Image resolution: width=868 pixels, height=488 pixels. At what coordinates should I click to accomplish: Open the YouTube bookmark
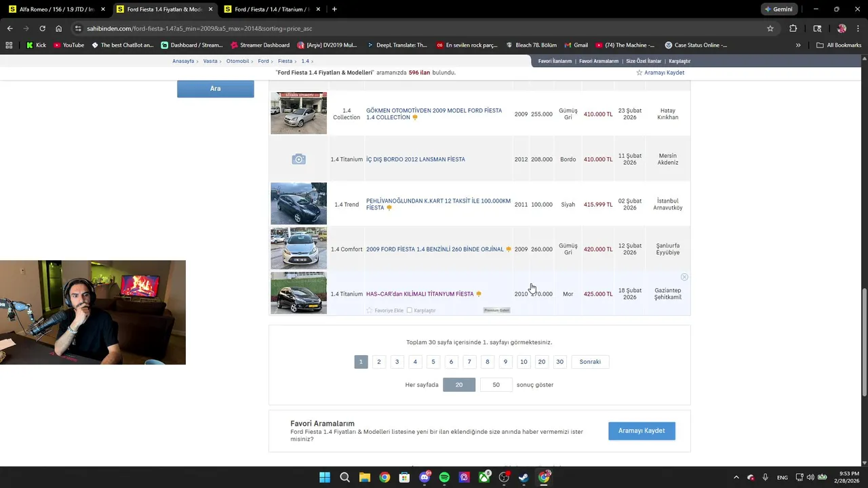(x=68, y=45)
